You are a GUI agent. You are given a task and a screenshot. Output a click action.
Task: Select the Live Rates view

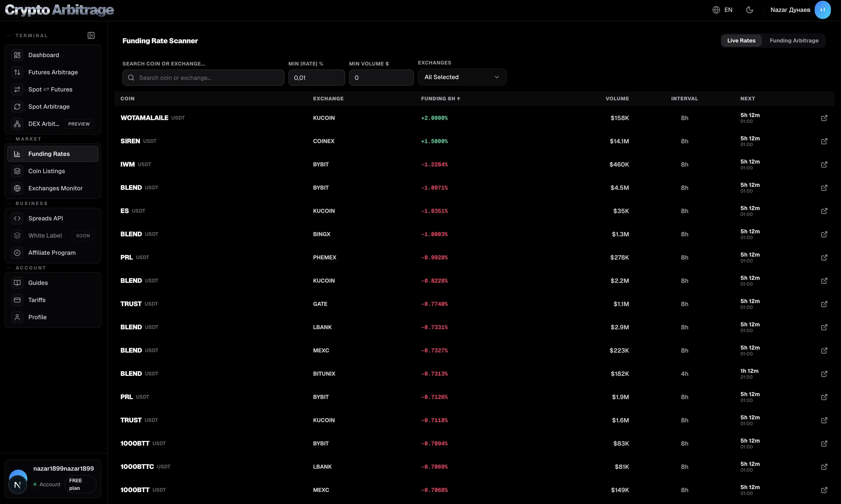tap(741, 40)
